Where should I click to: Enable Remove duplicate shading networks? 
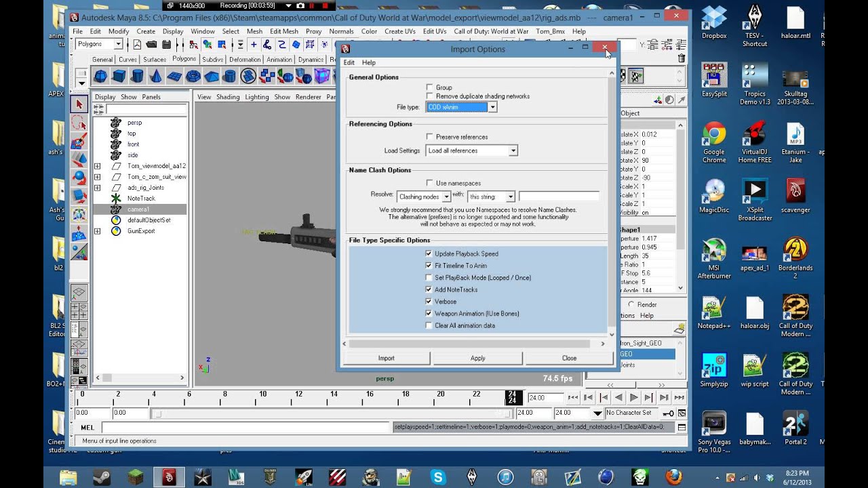pyautogui.click(x=429, y=96)
